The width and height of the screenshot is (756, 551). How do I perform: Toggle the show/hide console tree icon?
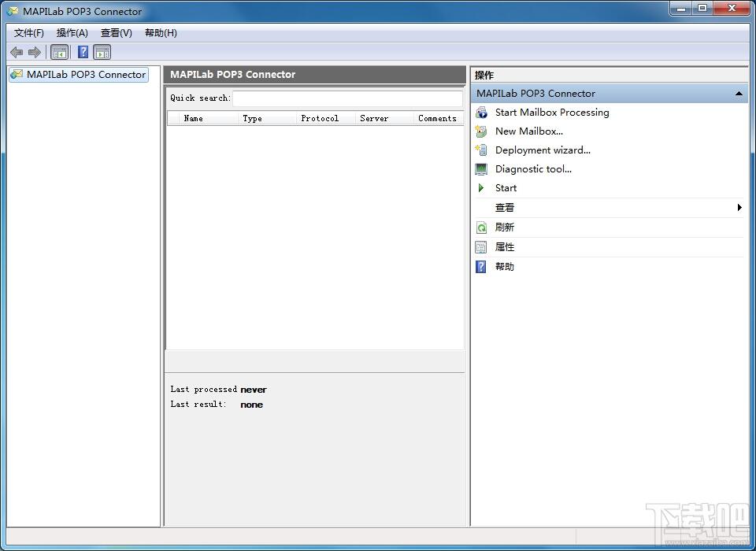(x=59, y=52)
